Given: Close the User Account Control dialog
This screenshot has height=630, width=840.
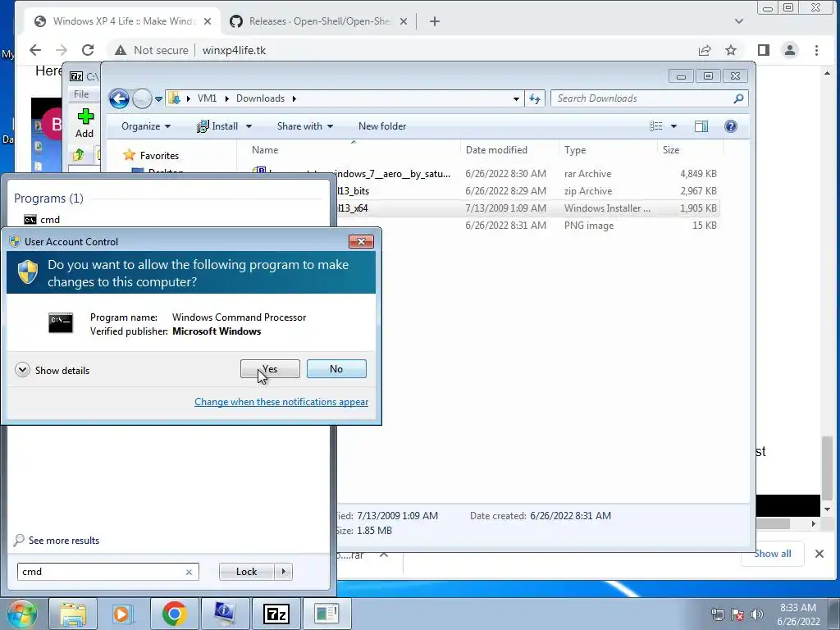Looking at the screenshot, I should [361, 242].
